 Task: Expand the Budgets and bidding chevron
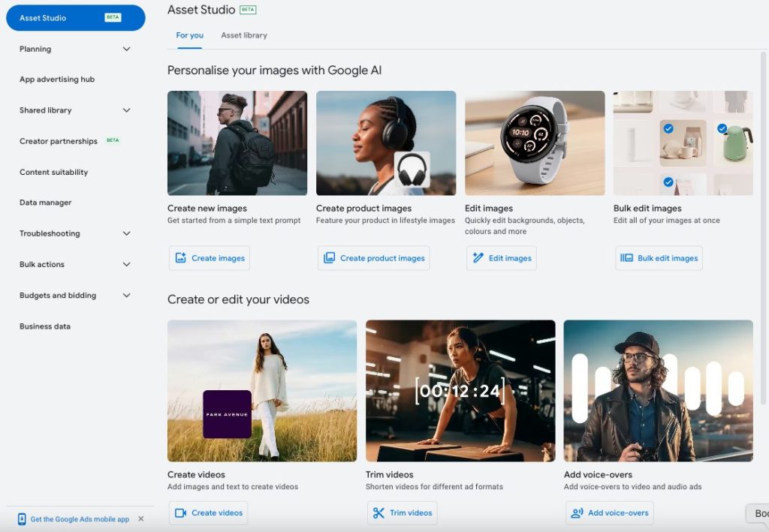point(126,296)
